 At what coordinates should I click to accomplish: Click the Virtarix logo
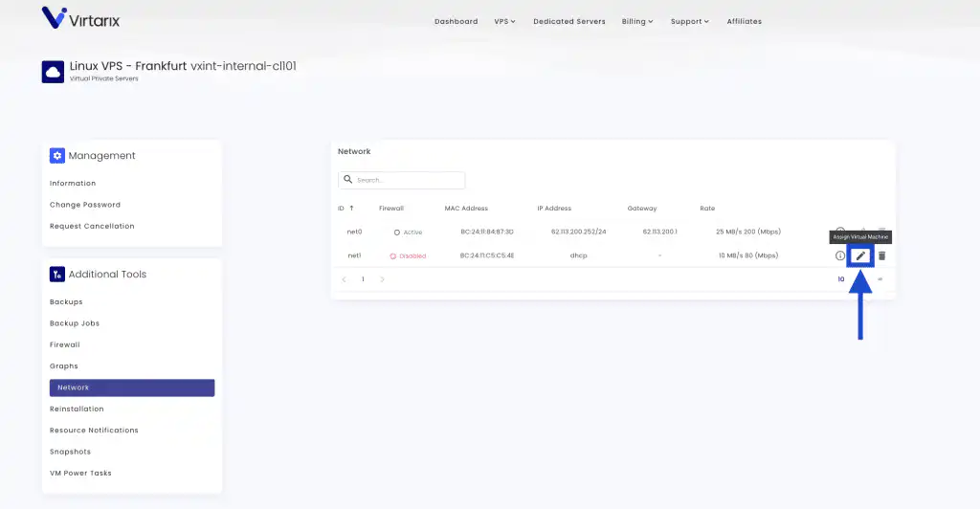click(81, 18)
